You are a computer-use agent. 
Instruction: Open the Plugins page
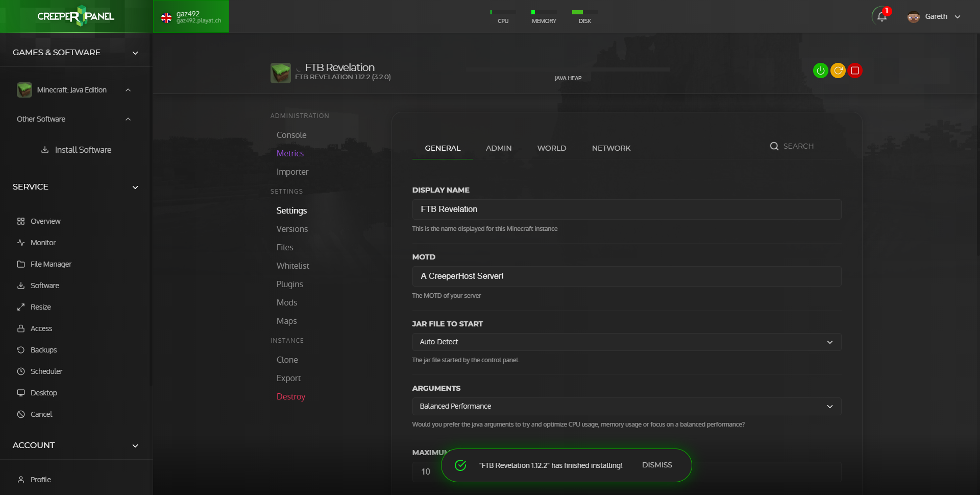click(290, 284)
